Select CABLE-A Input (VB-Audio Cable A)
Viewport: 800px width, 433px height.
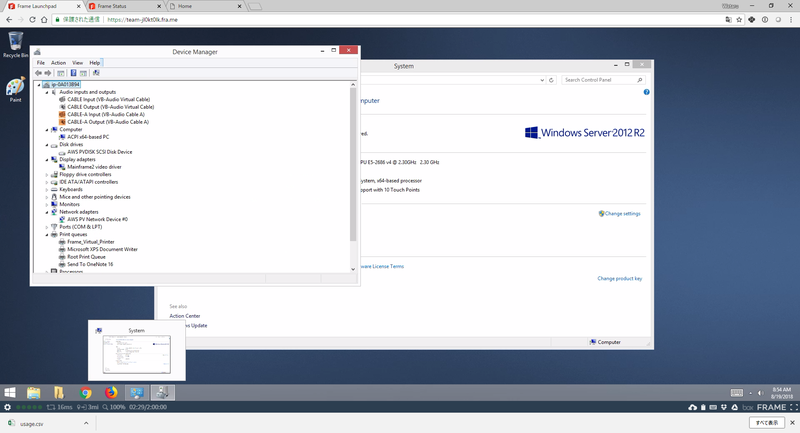pos(106,114)
